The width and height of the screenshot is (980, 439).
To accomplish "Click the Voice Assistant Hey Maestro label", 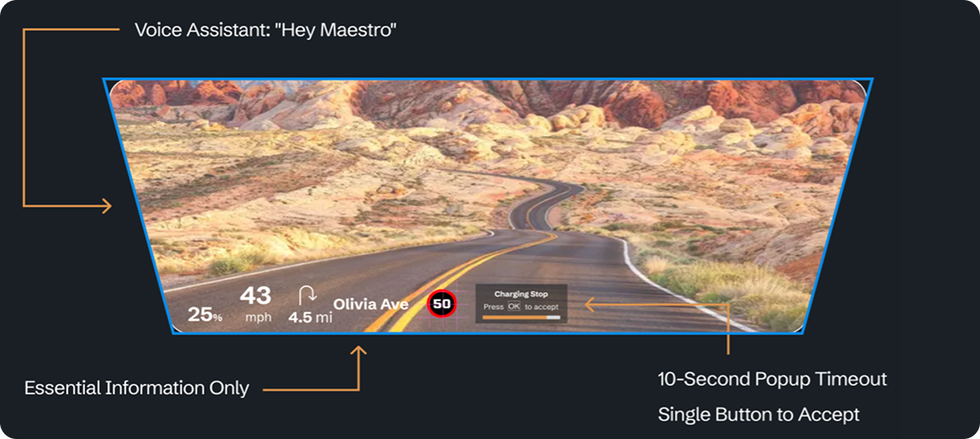I will click(x=266, y=30).
